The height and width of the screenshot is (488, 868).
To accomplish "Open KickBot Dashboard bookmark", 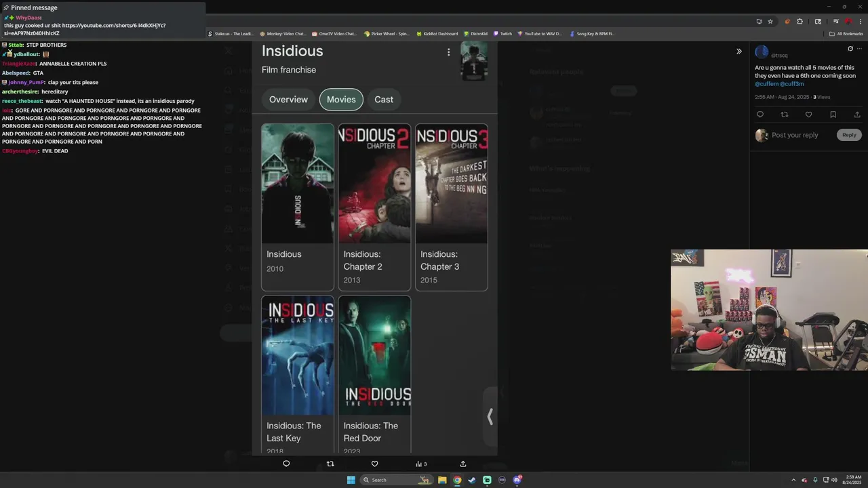I will click(x=437, y=33).
